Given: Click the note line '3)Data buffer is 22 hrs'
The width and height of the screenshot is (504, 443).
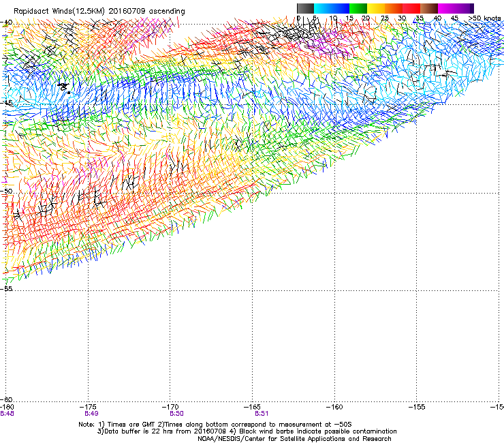Looking at the screenshot, I should point(247,431).
